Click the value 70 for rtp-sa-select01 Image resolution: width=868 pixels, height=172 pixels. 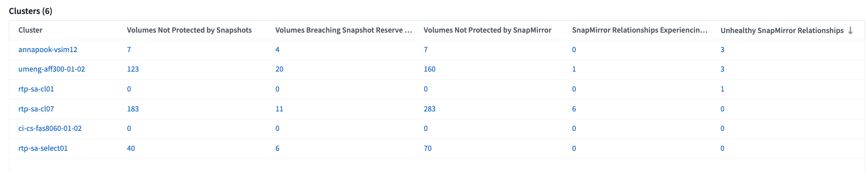(428, 148)
